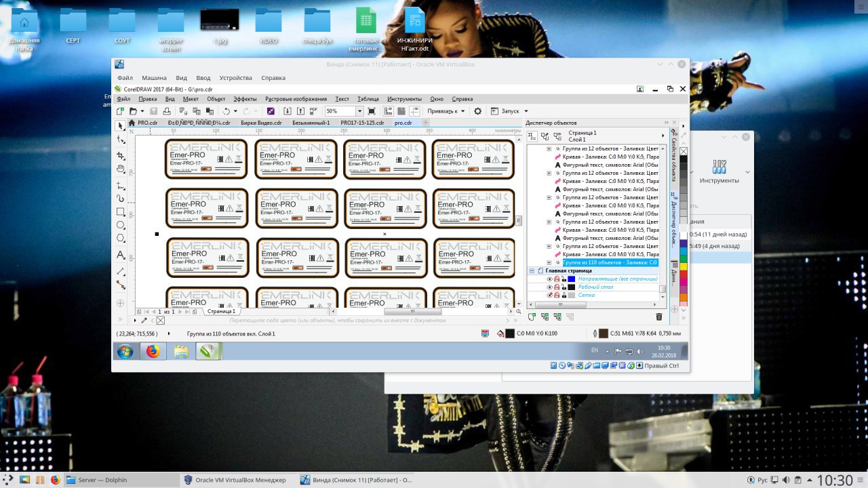Toggle visibility eye of Сетка layer
The width and height of the screenshot is (868, 488).
tap(550, 295)
